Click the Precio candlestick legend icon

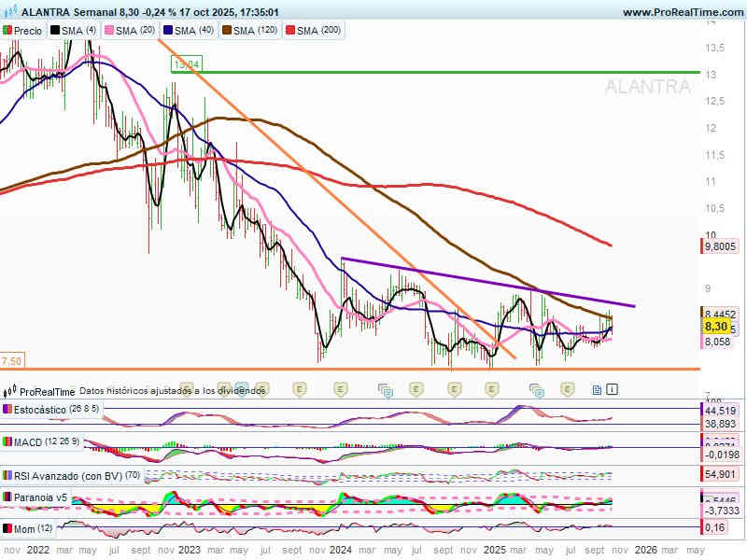7,31
